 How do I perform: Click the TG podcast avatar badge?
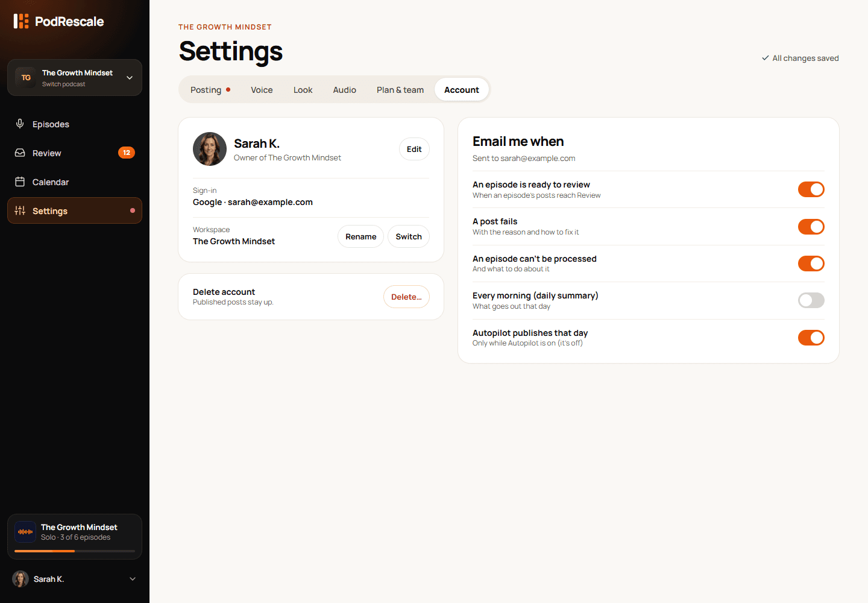pos(26,77)
